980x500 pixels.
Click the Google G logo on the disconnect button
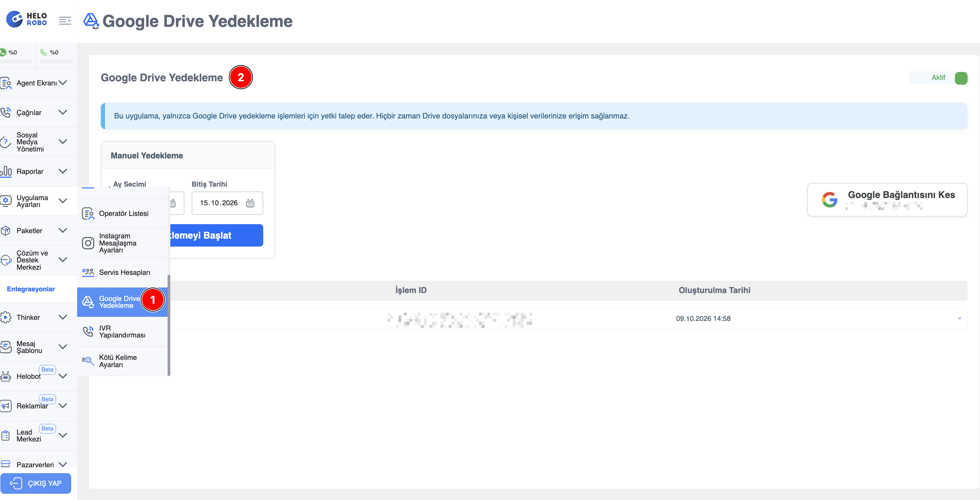[829, 199]
